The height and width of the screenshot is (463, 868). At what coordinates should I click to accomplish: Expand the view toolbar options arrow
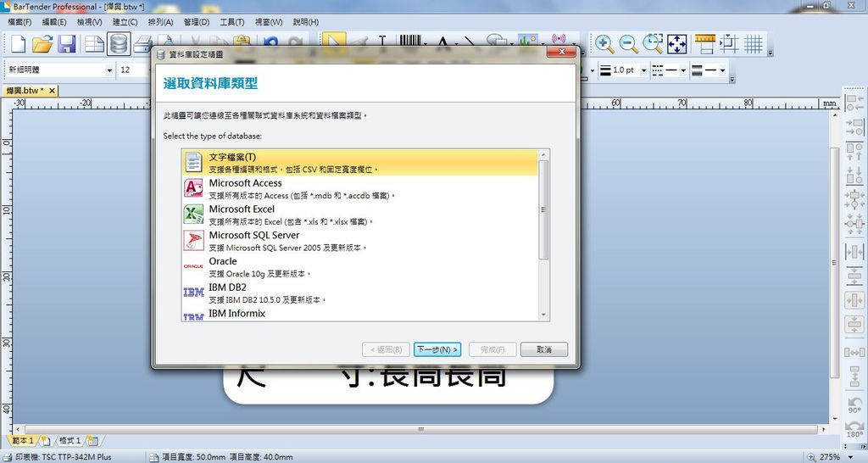[x=771, y=53]
